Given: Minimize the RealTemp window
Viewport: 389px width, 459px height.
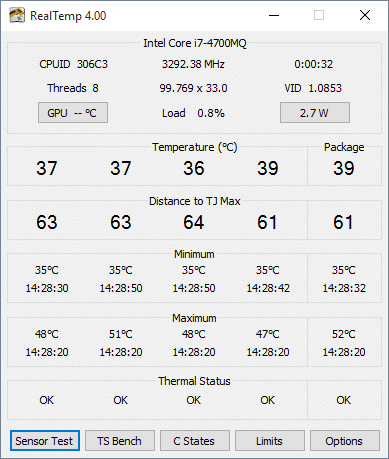Looking at the screenshot, I should [x=274, y=15].
